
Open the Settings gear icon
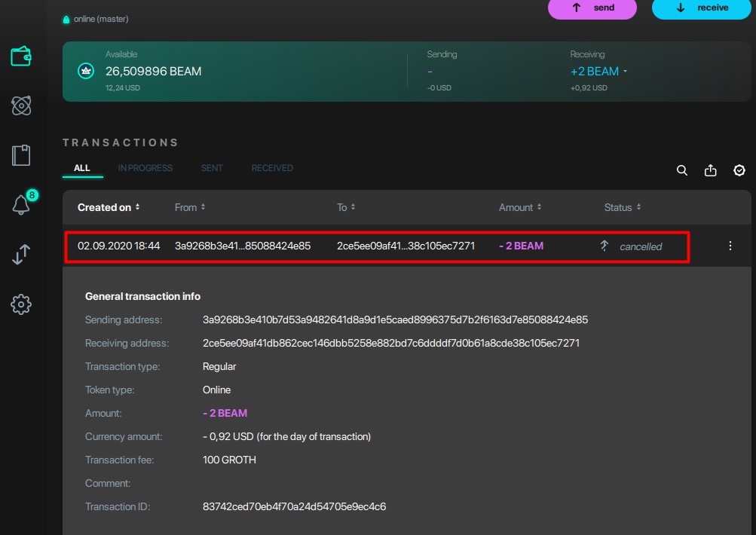point(23,304)
